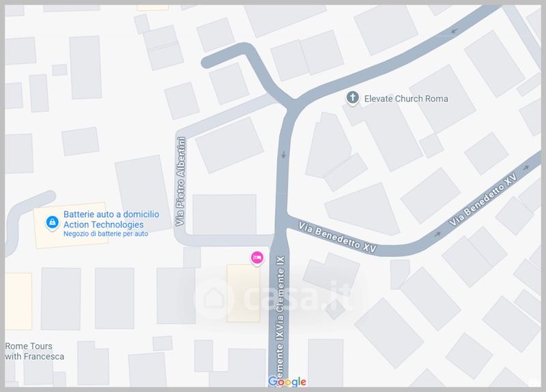Click the Elevate Church Roma cross icon
Screen dimensions: 546x392
[x=352, y=98]
